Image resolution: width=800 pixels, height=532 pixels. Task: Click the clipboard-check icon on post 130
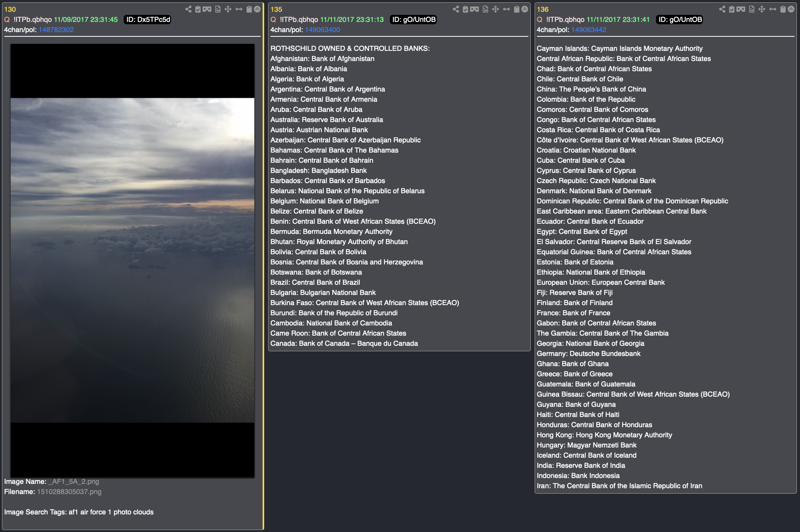coord(198,9)
